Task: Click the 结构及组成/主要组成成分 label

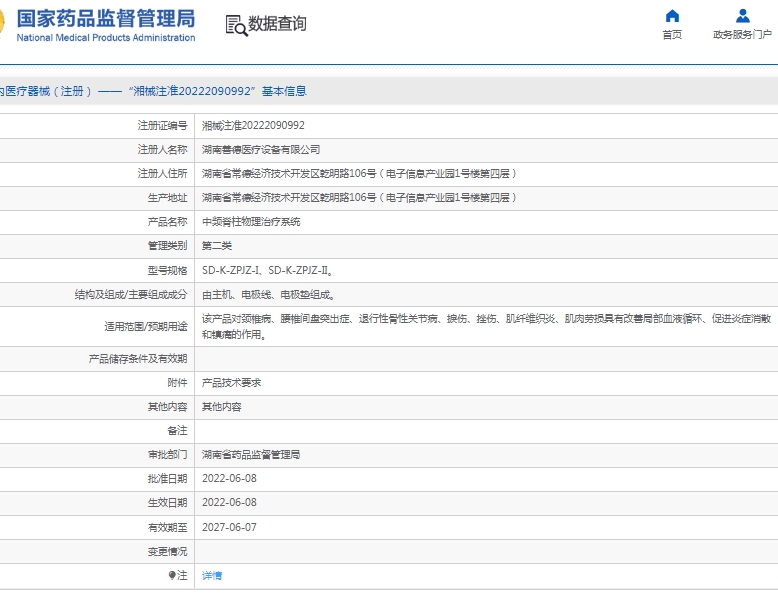Action: [131, 295]
